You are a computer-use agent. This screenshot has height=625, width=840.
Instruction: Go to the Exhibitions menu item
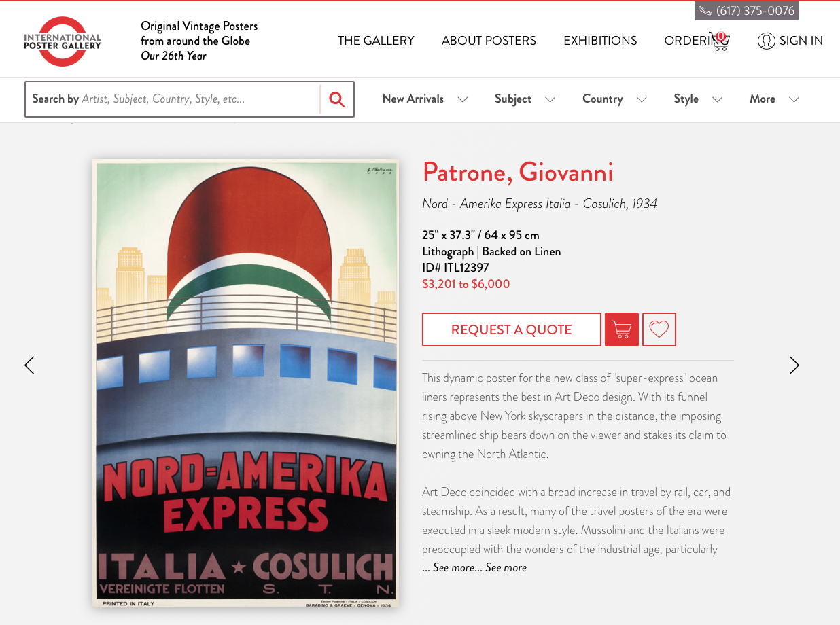(x=600, y=41)
